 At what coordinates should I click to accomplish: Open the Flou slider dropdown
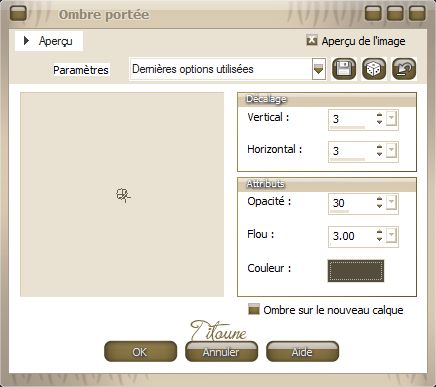391,236
